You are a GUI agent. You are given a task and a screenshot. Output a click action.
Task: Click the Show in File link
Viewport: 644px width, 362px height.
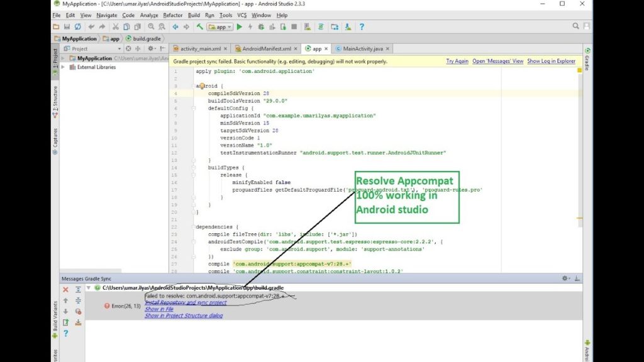click(159, 309)
